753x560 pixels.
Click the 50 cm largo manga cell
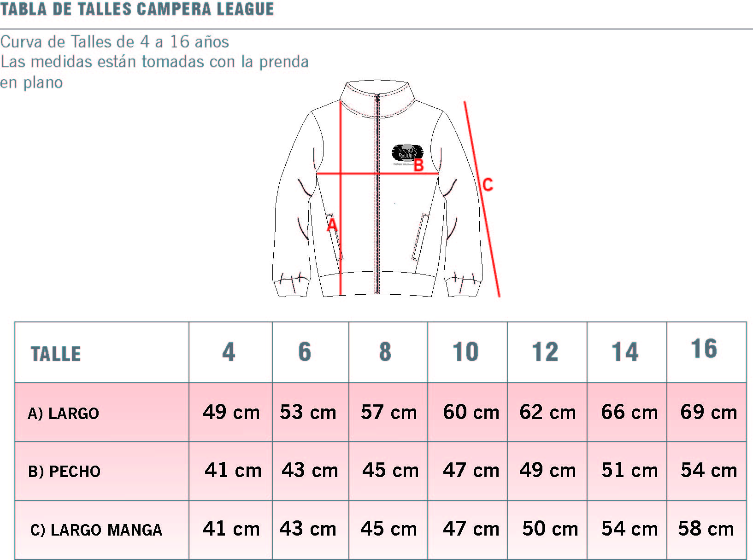550,529
